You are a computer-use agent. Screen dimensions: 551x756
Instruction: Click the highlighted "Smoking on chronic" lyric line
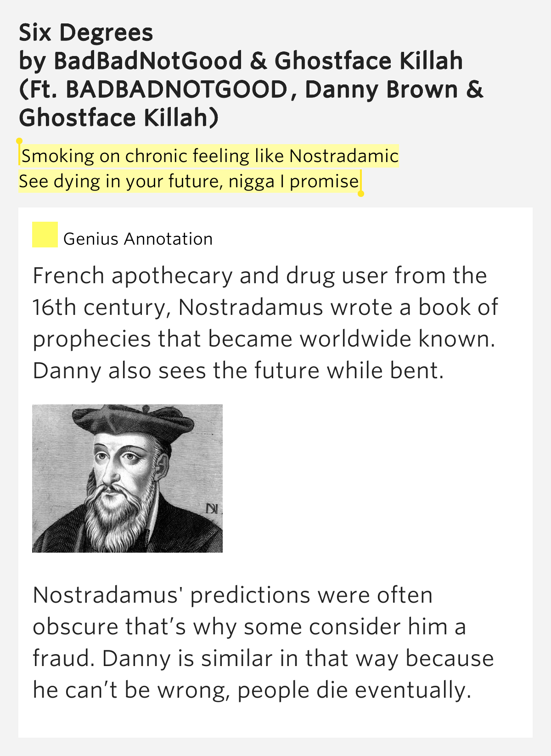click(x=209, y=156)
